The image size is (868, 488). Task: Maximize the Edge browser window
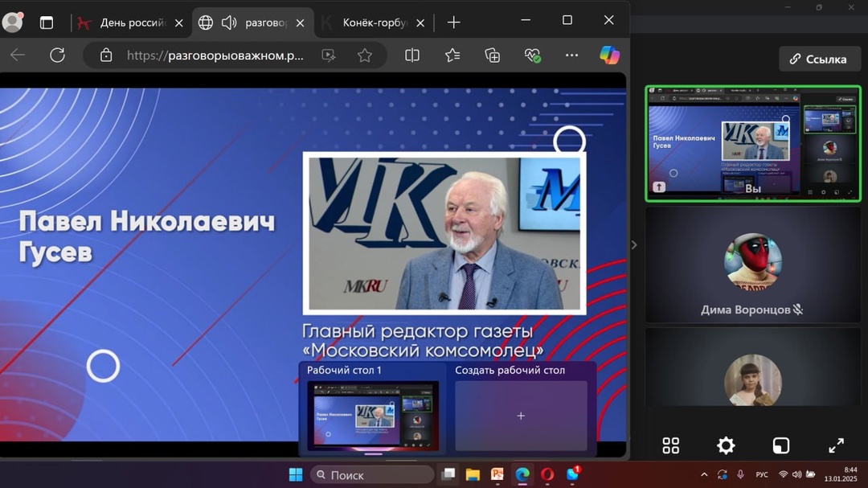coord(567,20)
